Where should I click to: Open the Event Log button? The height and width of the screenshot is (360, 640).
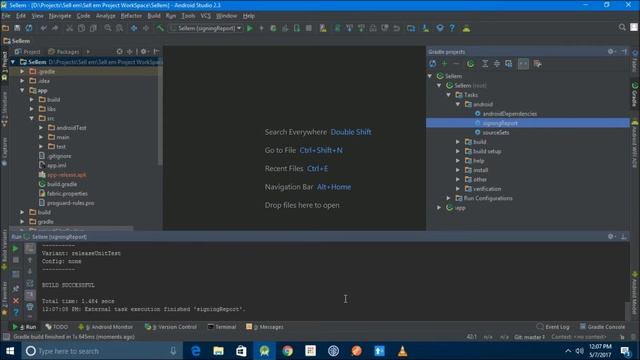tap(553, 327)
